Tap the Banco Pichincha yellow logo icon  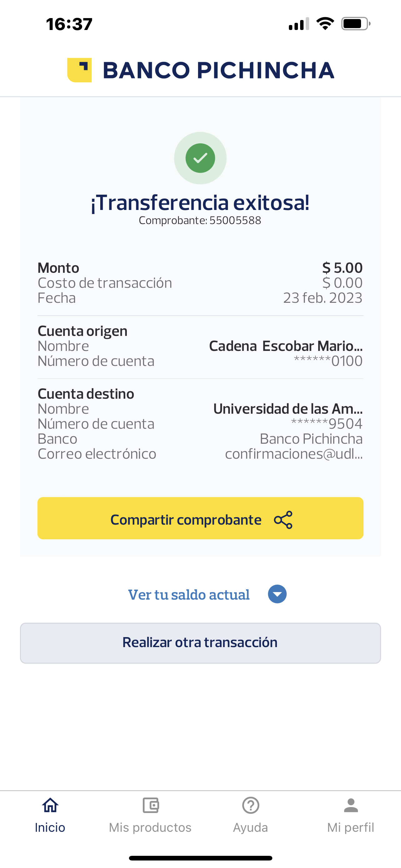(79, 70)
